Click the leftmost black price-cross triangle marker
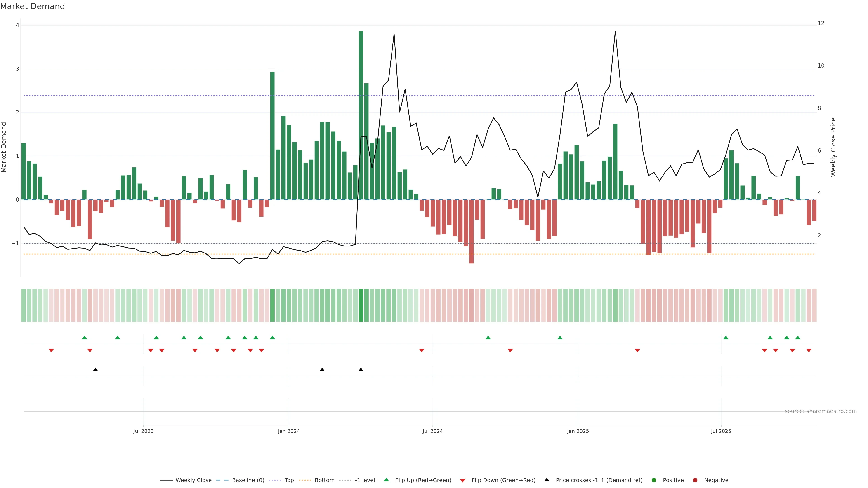The image size is (868, 488). click(x=95, y=370)
